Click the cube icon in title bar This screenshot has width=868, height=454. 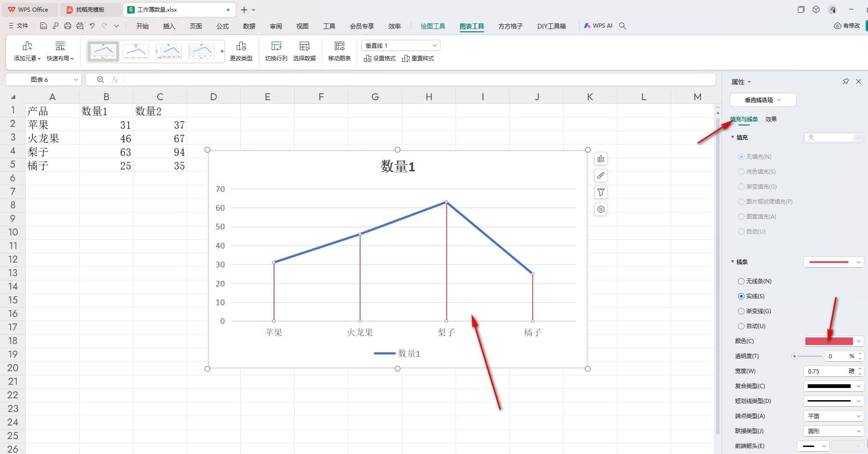point(816,9)
